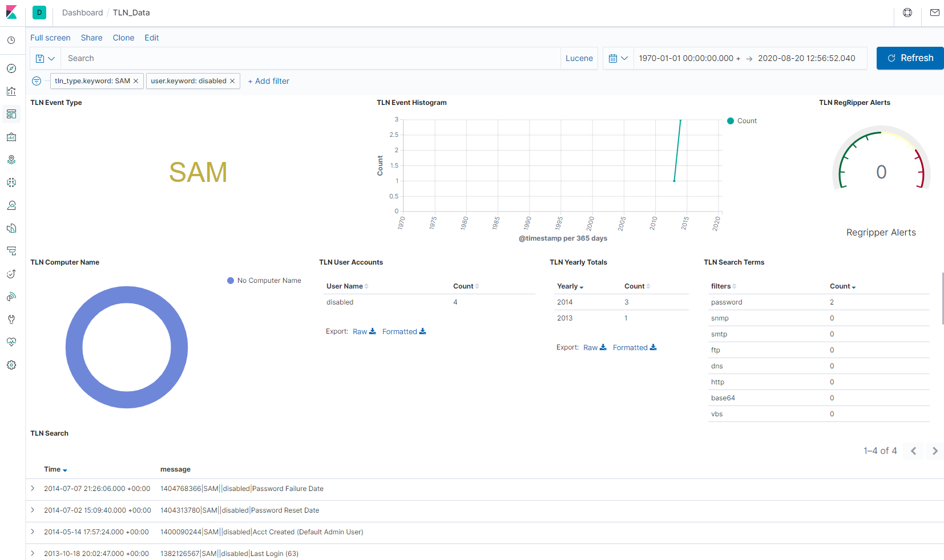Go to Dashboard breadcrumb
The width and height of the screenshot is (944, 560).
(82, 13)
